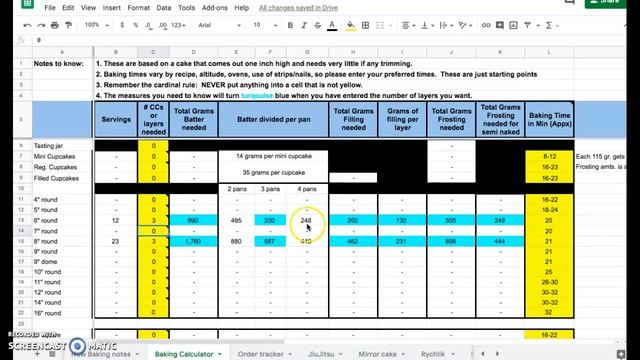Select row 13 header
Image resolution: width=640 pixels, height=360 pixels.
point(22,220)
